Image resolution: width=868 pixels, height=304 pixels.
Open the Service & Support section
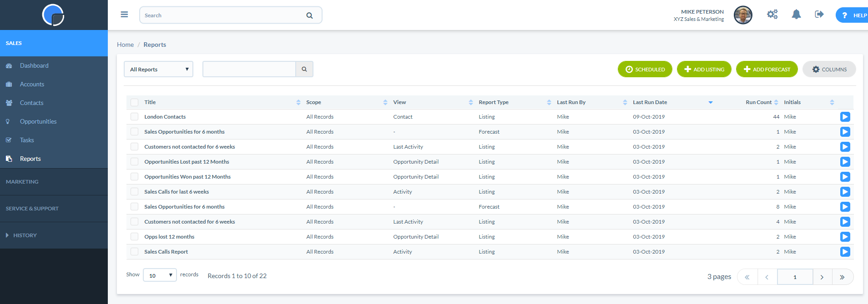point(54,209)
